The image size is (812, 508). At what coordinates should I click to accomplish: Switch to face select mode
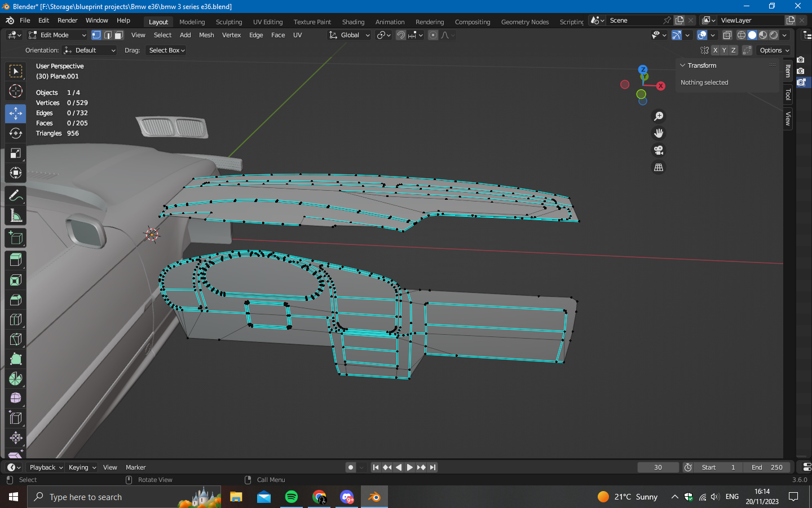tap(119, 35)
